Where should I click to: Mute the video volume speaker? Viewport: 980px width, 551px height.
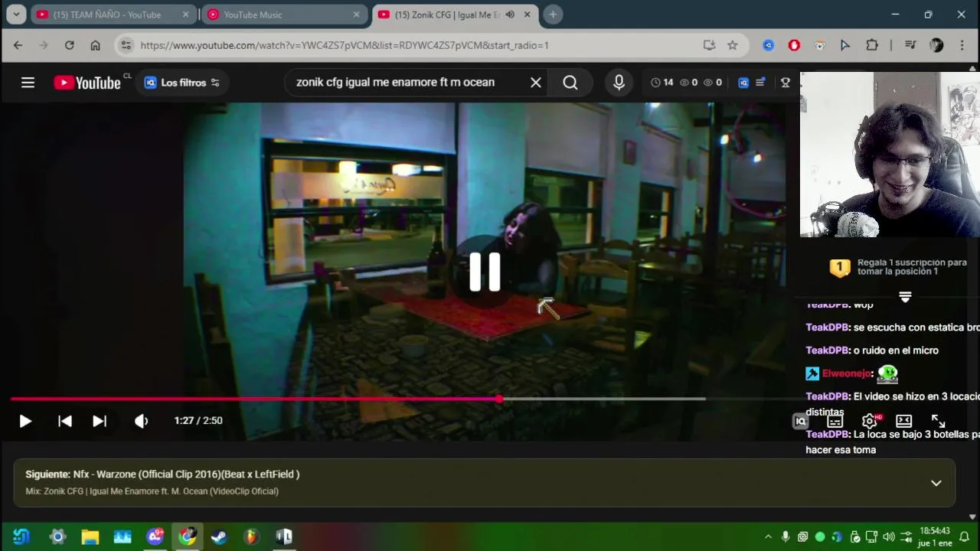click(141, 421)
